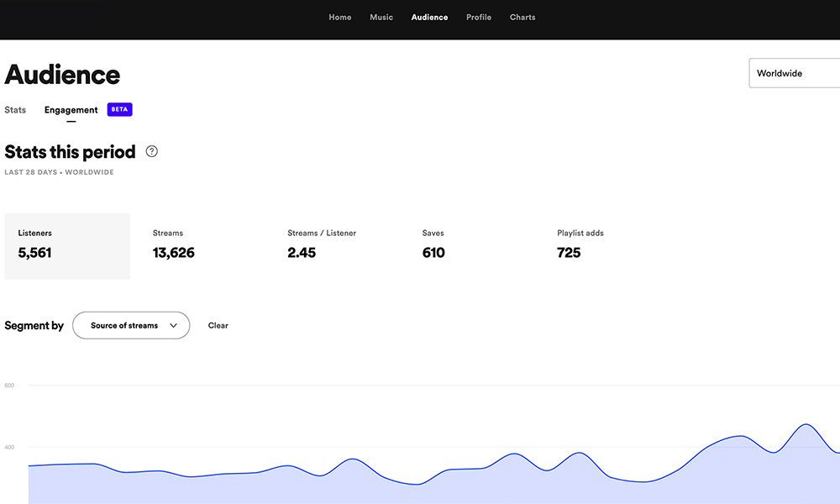This screenshot has height=504, width=840.
Task: Expand the Source of streams dropdown
Action: coord(131,326)
